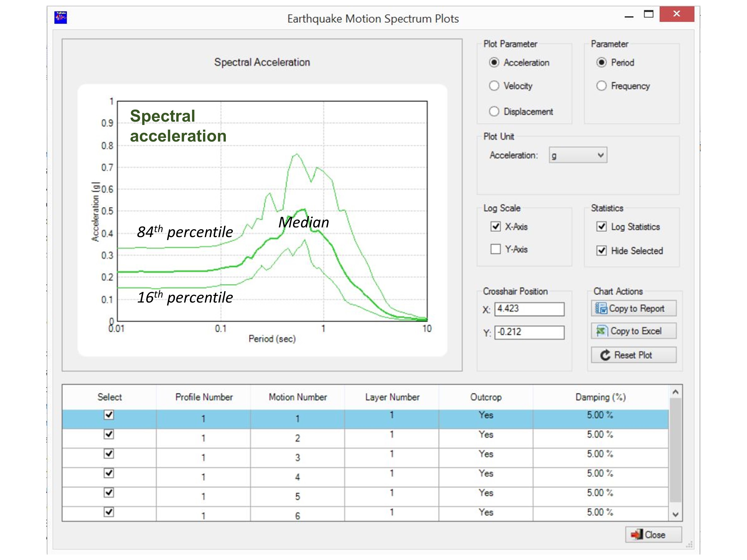The width and height of the screenshot is (747, 560).
Task: Click the Select column header
Action: click(109, 397)
